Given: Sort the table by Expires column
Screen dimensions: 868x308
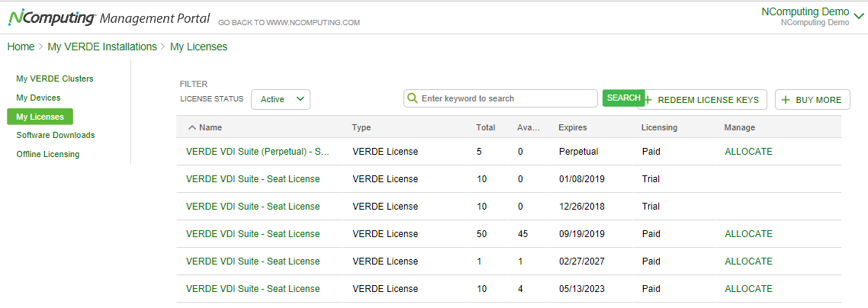Looking at the screenshot, I should coord(572,127).
